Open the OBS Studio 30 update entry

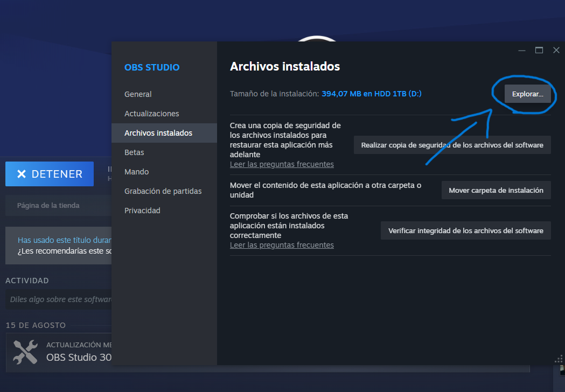coord(79,358)
